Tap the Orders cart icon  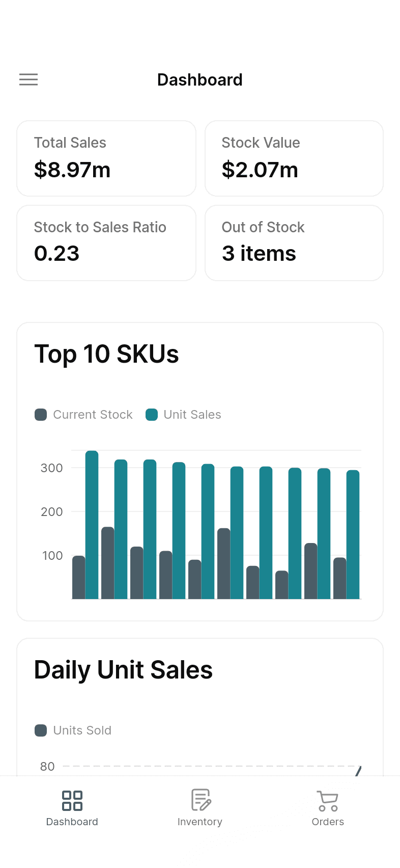pos(328,800)
